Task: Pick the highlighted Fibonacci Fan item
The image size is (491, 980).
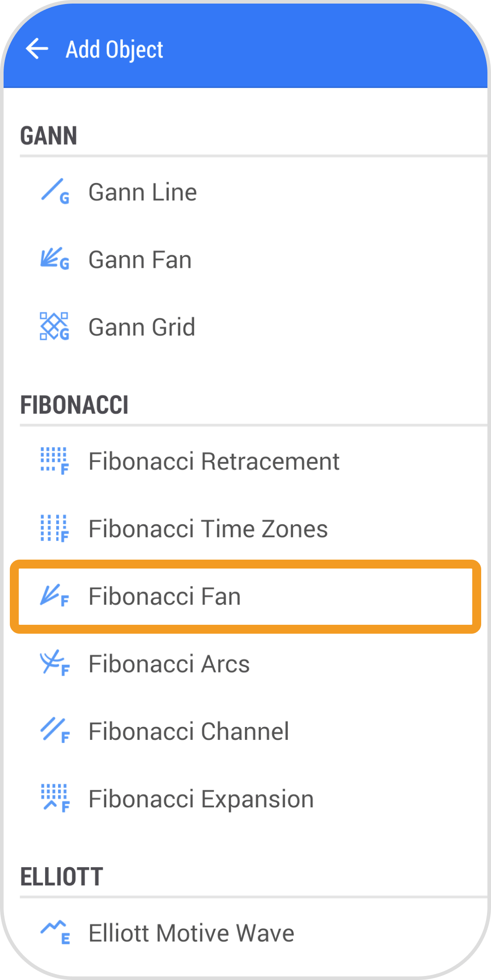Action: pyautogui.click(x=165, y=596)
